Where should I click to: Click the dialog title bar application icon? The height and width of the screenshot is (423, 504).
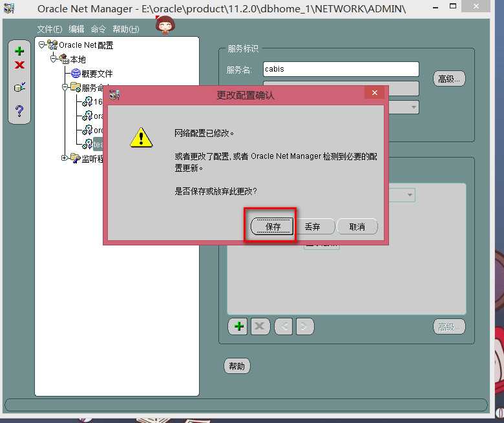(x=114, y=95)
